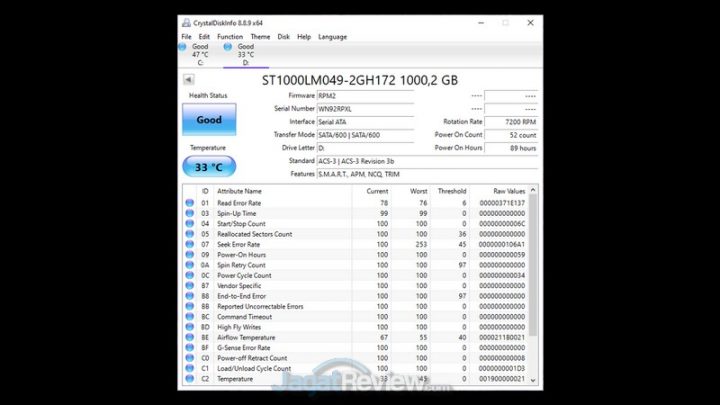The height and width of the screenshot is (405, 720).
Task: Click the previous disk arrow icon
Action: point(189,80)
